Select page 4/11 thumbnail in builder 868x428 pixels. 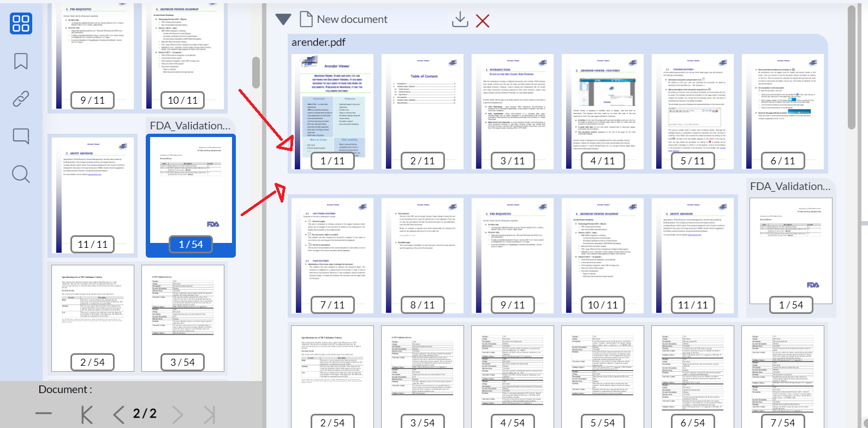click(x=603, y=111)
